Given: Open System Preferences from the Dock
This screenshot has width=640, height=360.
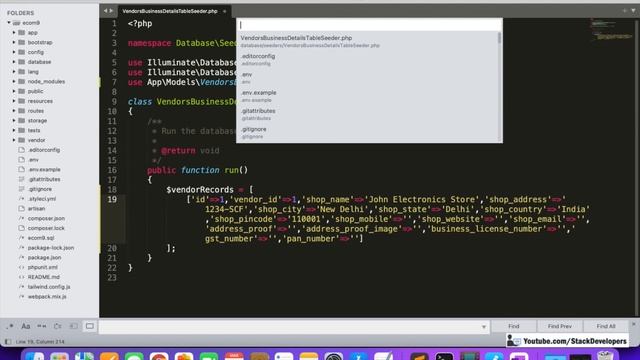Looking at the screenshot, I should (x=334, y=357).
